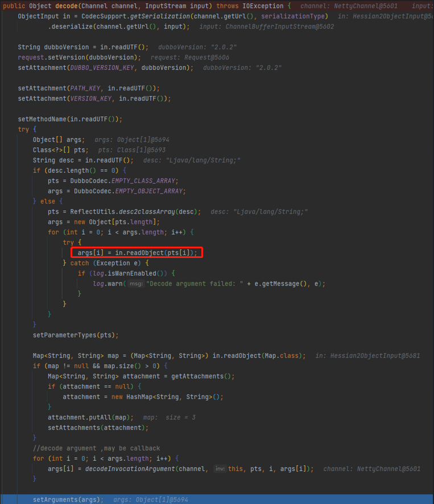Image resolution: width=434 pixels, height=504 pixels.
Task: Click setAttachments(attachment) statement
Action: click(98, 427)
